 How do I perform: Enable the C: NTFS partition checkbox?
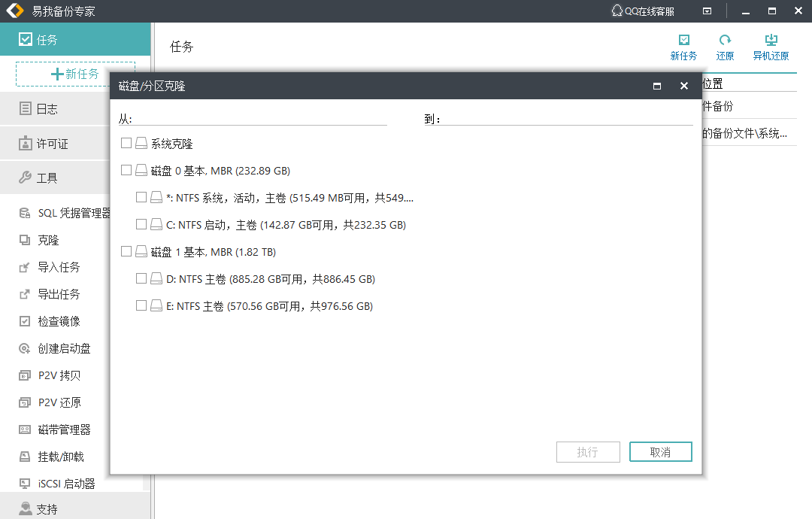(141, 224)
